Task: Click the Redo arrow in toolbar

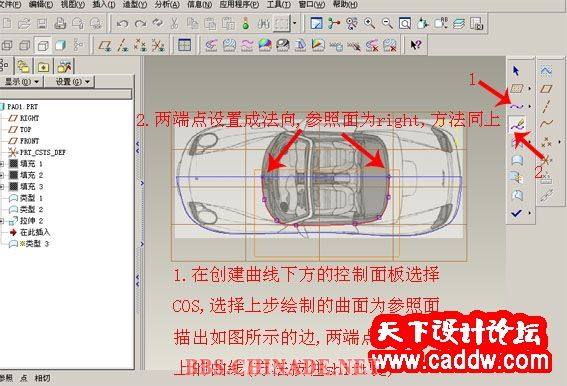Action: point(140,24)
